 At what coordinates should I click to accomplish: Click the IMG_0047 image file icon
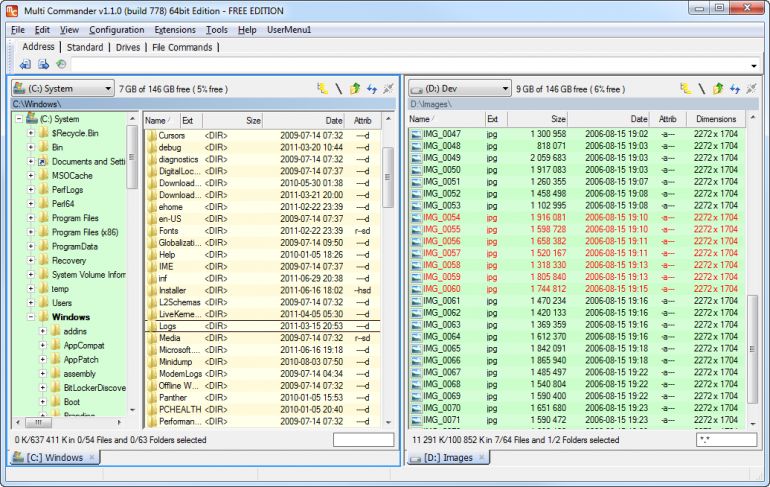(x=416, y=134)
